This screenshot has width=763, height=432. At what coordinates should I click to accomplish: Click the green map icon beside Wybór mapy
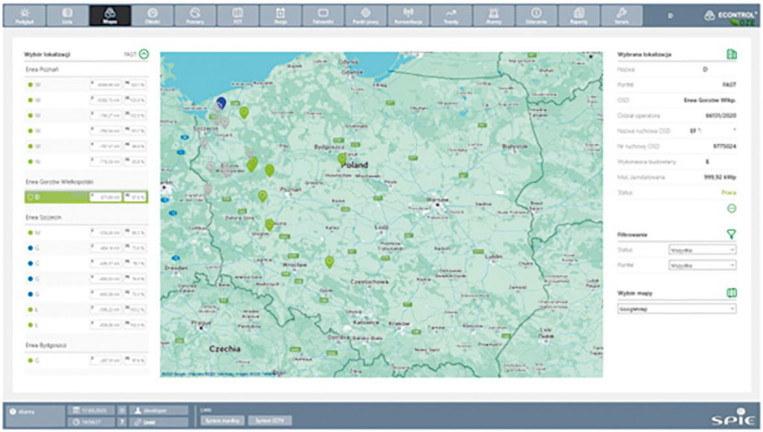point(731,293)
